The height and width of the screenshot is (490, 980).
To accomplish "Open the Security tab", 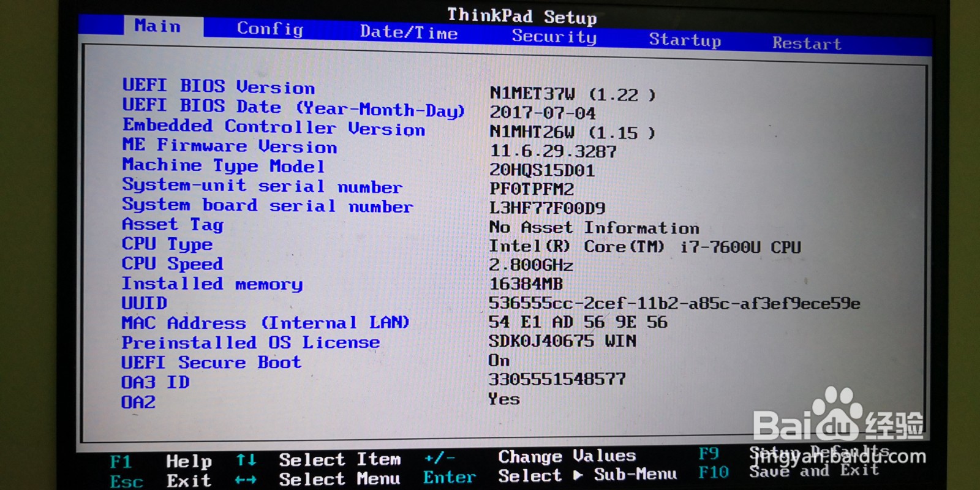I will point(554,37).
